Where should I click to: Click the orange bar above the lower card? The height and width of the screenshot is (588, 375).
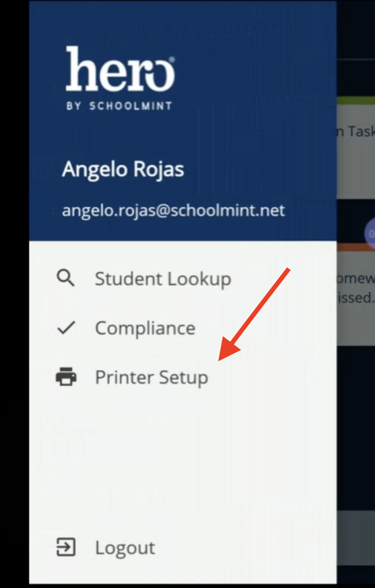(x=355, y=247)
